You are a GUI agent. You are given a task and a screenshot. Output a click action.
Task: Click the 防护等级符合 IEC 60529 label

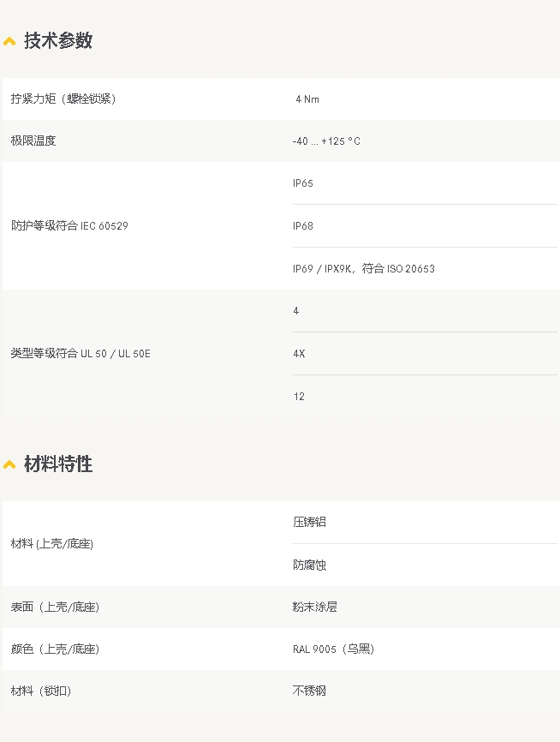point(69,225)
